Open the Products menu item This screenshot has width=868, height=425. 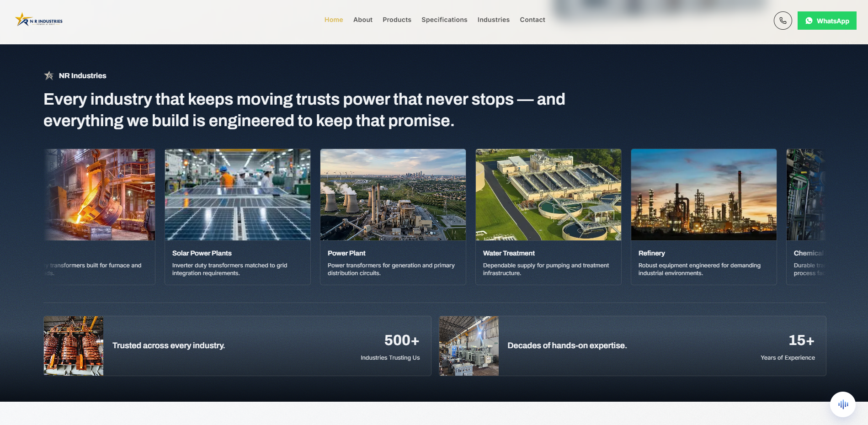click(397, 20)
